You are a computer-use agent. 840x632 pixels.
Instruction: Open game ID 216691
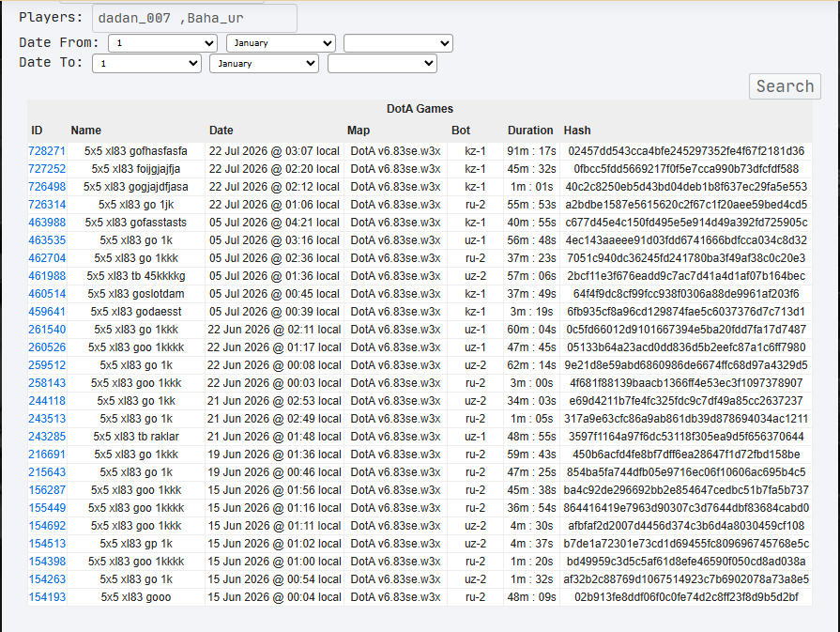coord(47,455)
